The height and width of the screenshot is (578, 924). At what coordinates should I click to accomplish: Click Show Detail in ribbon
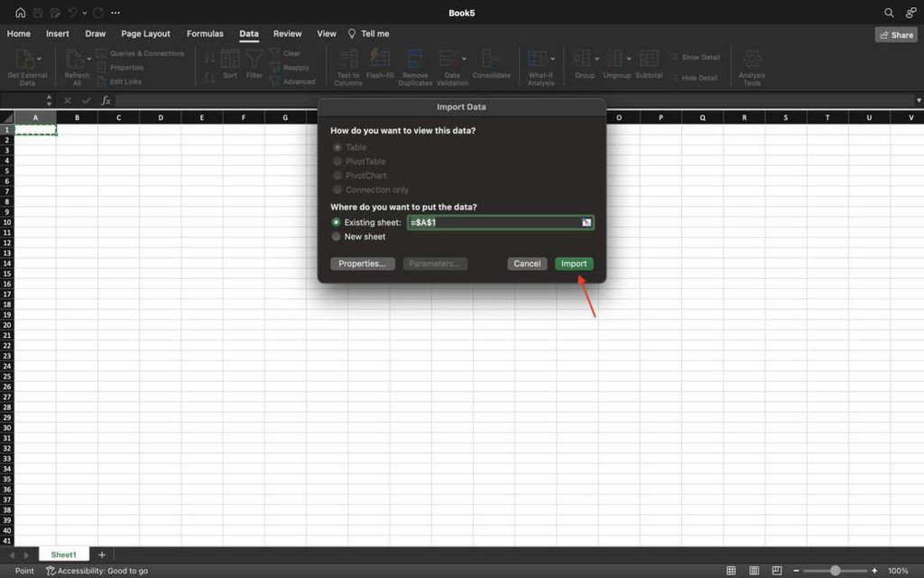coord(695,57)
